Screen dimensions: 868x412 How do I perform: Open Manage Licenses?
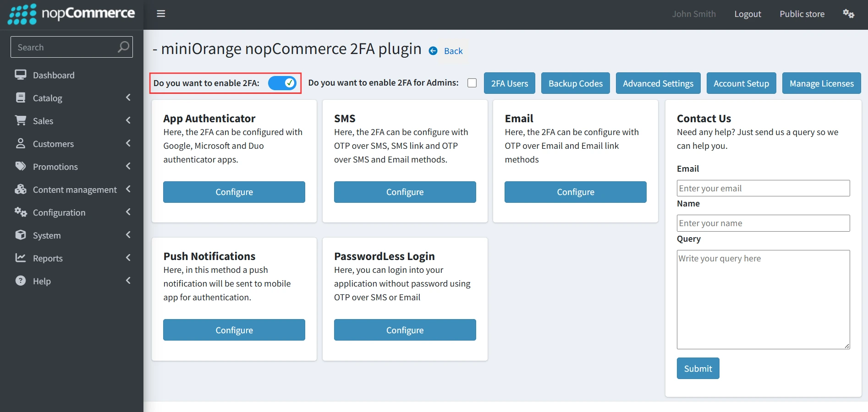click(821, 83)
